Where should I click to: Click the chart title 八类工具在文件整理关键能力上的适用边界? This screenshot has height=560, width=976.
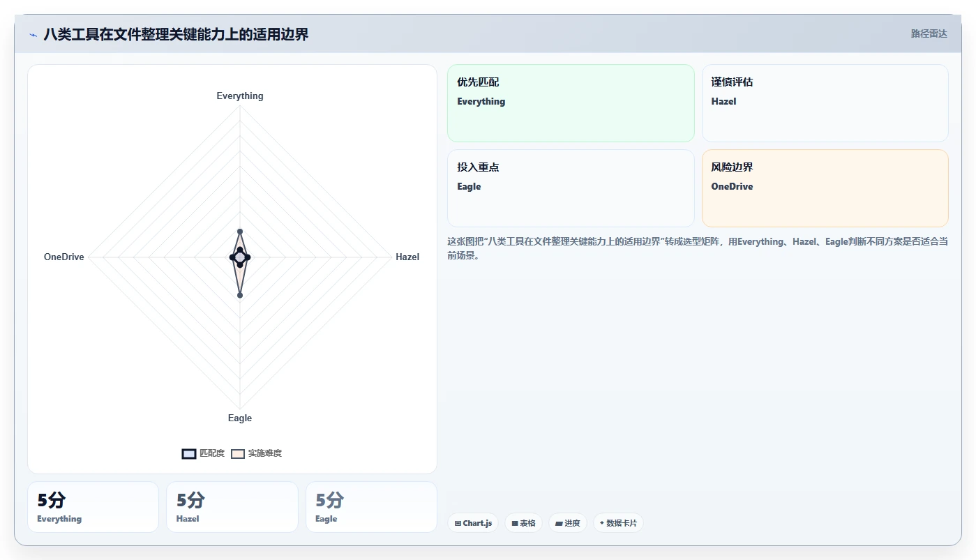coord(176,34)
